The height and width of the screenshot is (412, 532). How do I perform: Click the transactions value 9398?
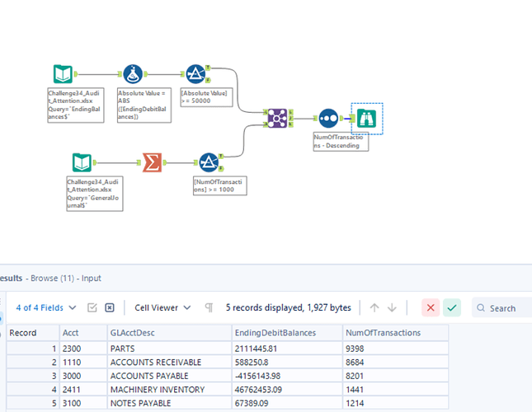395,349
